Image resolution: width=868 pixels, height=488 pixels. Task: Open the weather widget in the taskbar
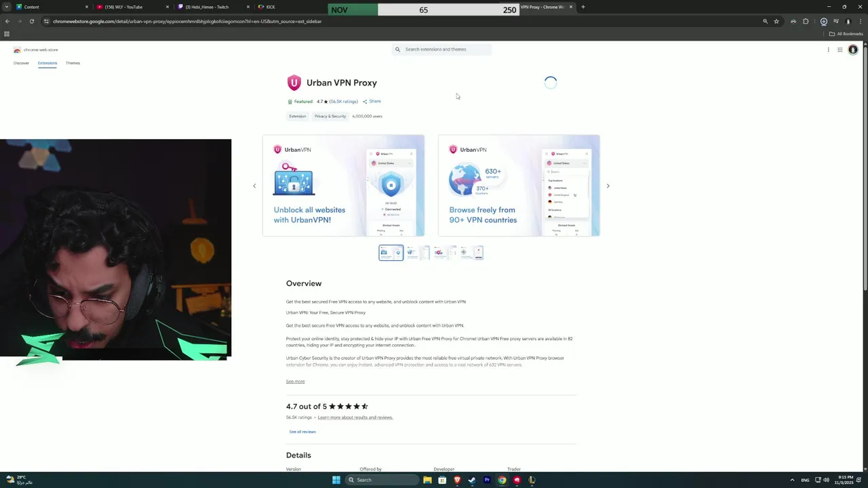(19, 480)
